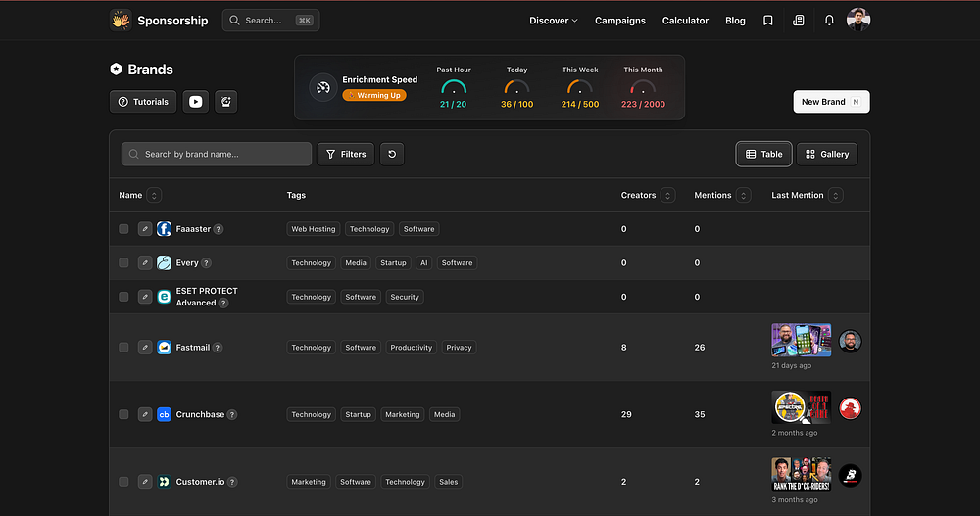The width and height of the screenshot is (980, 516).
Task: Click the edit pencil icon for Fastmail
Action: [145, 348]
